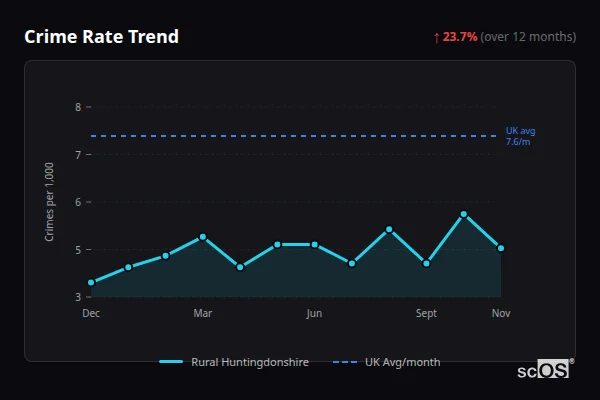The width and height of the screenshot is (600, 400).
Task: Click the Sept data point marker
Action: [x=426, y=263]
